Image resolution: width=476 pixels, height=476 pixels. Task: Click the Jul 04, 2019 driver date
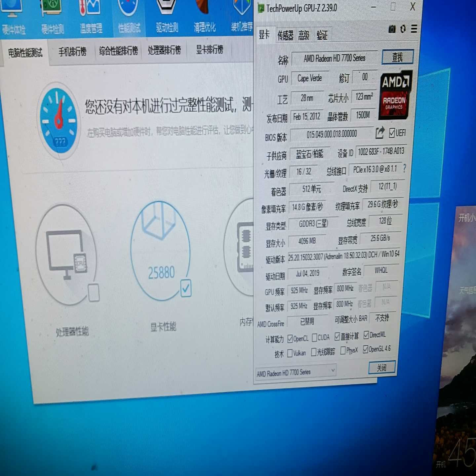click(307, 273)
